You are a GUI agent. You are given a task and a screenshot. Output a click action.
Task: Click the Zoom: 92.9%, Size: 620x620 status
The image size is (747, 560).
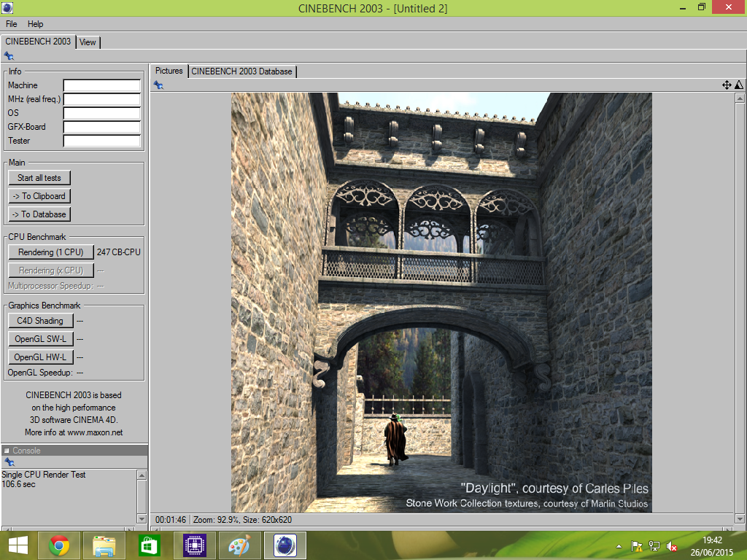242,519
